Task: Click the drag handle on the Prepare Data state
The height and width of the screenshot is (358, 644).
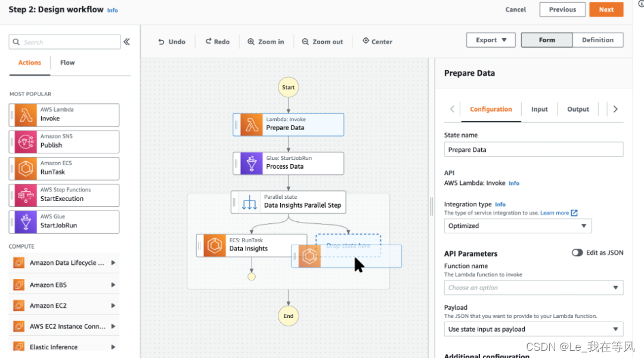Action: click(236, 125)
